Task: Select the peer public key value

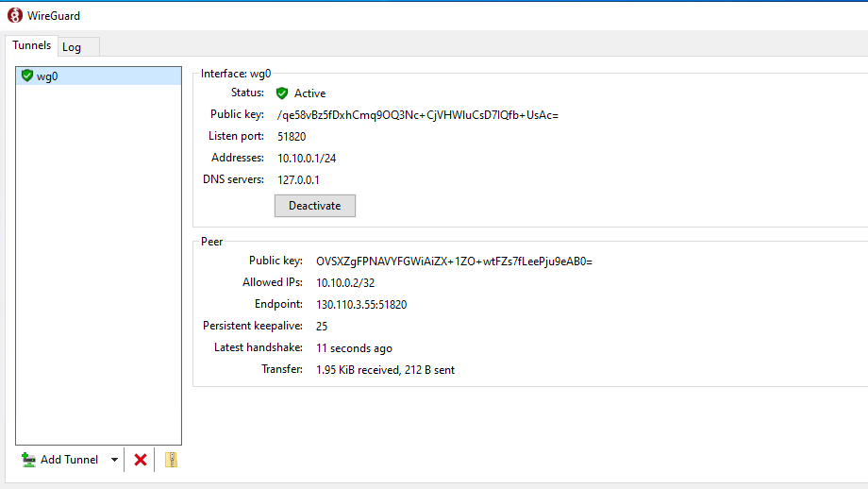Action: (454, 261)
